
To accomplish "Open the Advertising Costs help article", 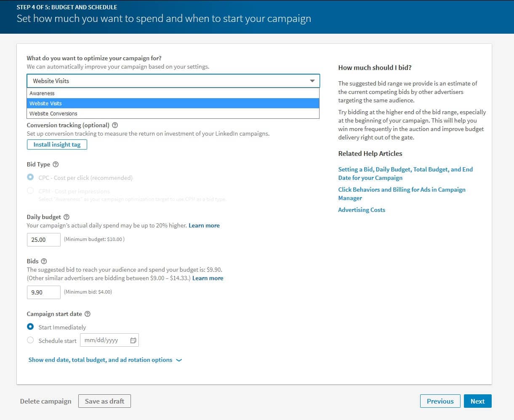I will click(361, 209).
